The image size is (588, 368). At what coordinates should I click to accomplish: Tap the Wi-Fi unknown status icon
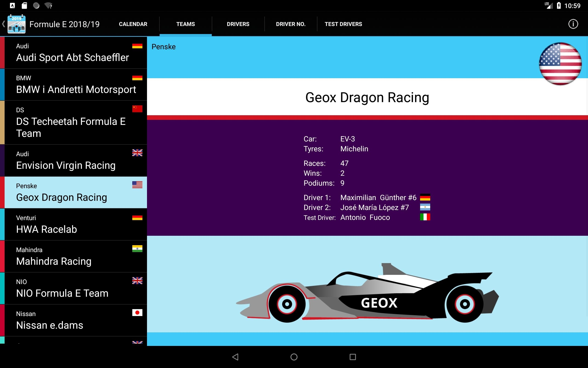(x=48, y=6)
